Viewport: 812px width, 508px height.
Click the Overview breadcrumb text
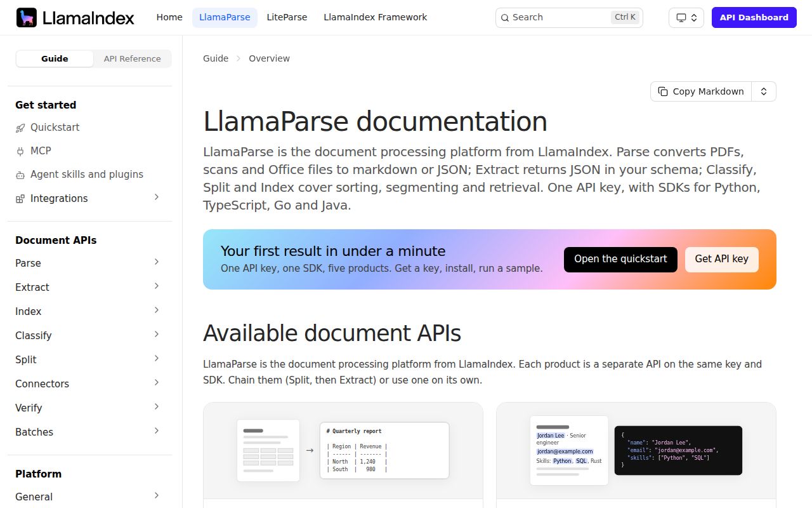[269, 58]
